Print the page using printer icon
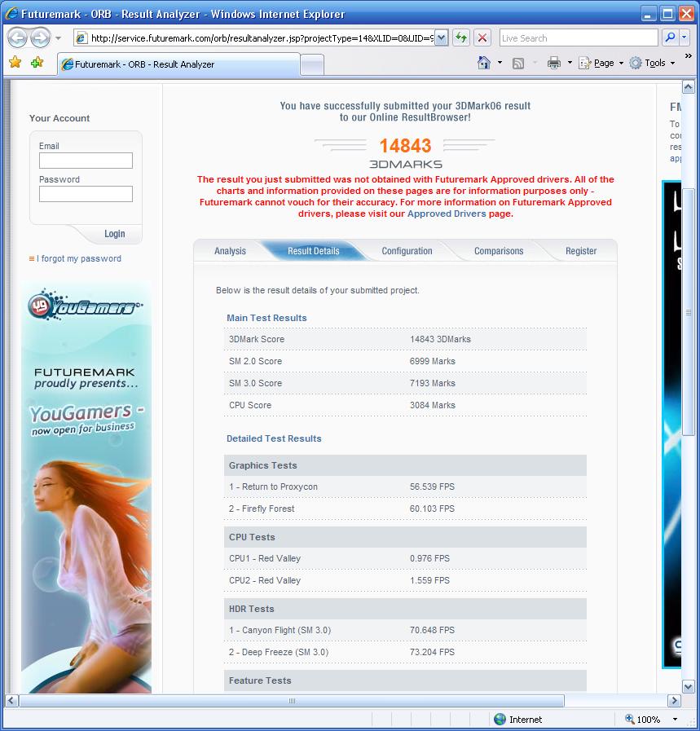 (553, 63)
